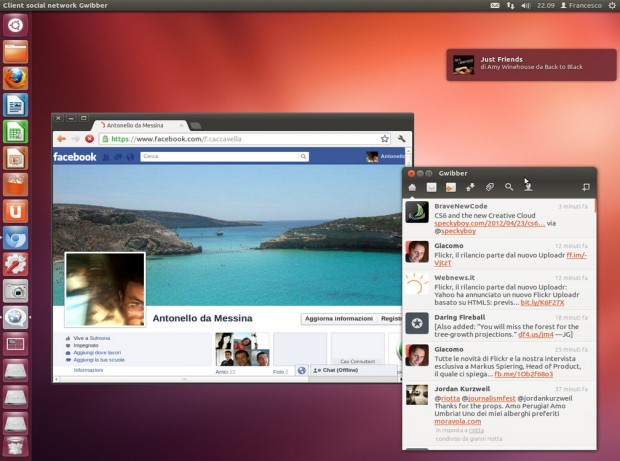Open the Francesco user menu
This screenshot has width=620, height=461.
pos(581,6)
